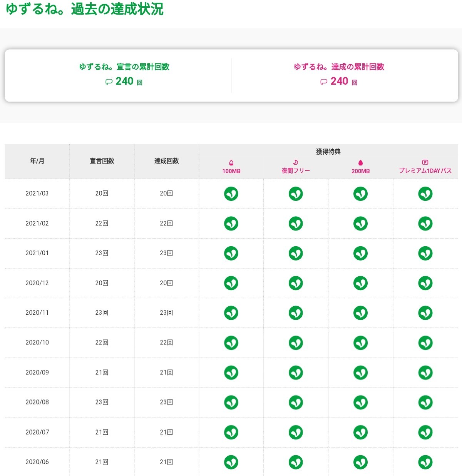Image resolution: width=462 pixels, height=476 pixels.
Task: Click 2021/02 night-free achievement badge
Action: pyautogui.click(x=296, y=224)
